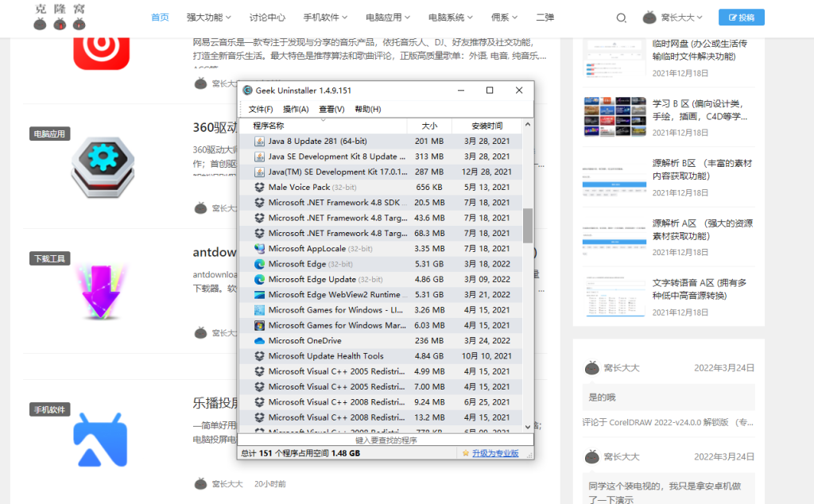Open 源解析 A区 sidebar article link
This screenshot has width=814, height=504.
pyautogui.click(x=703, y=230)
